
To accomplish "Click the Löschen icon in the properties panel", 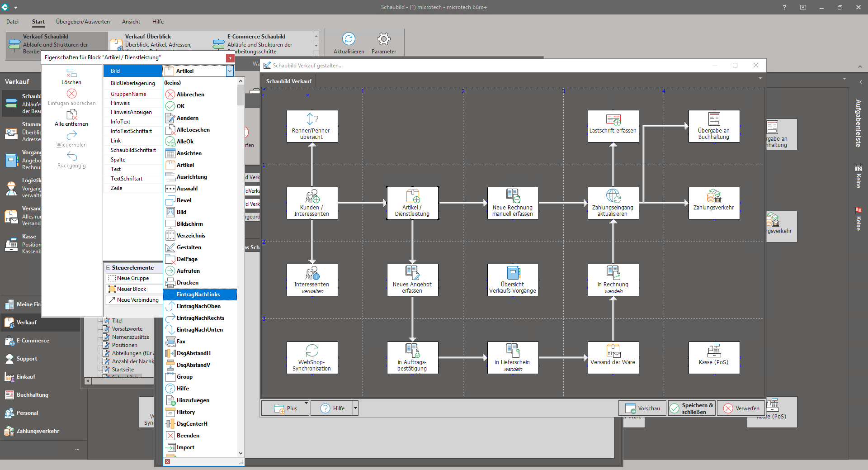I will (x=71, y=73).
